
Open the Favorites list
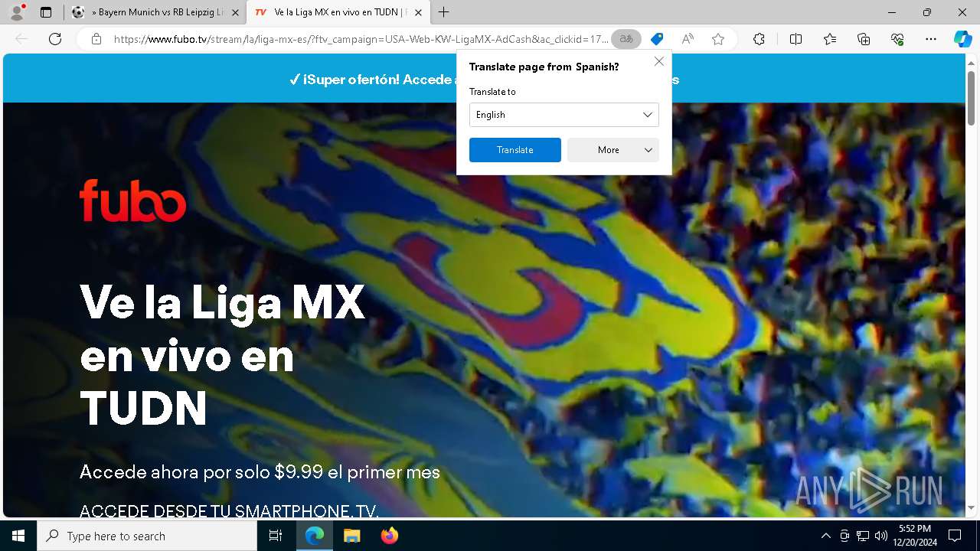click(830, 39)
